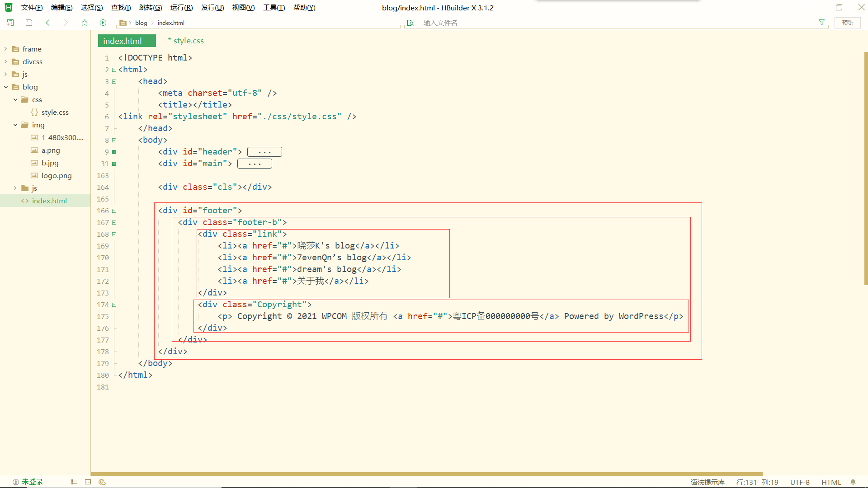Screen dimensions: 868x488
Task: Click the vertical editor scrollbar
Action: [866, 169]
